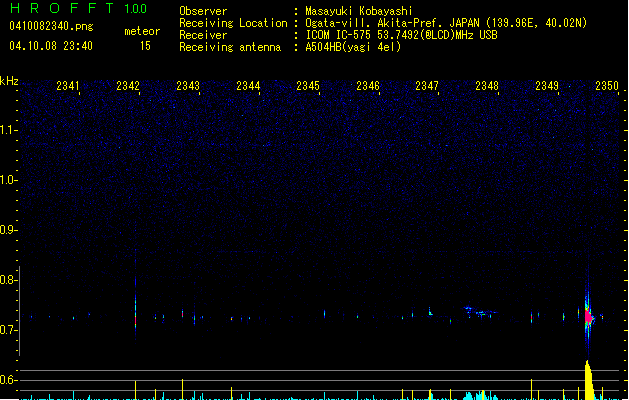The image size is (629, 400).
Task: Click the 2341 time marker
Action: coord(67,86)
